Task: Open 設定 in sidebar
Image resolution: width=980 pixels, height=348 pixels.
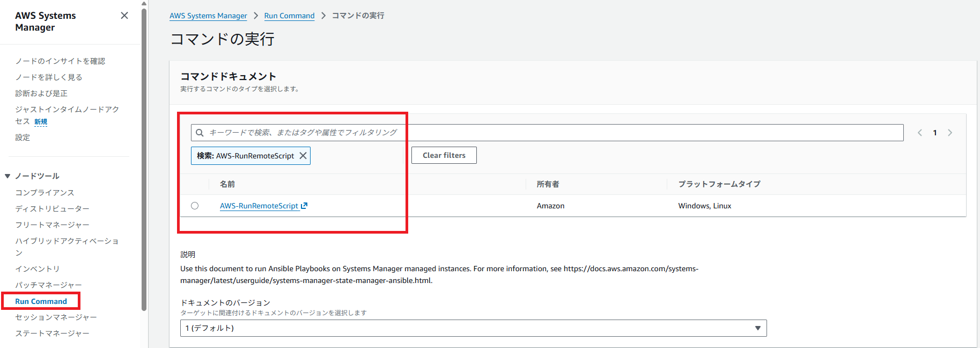Action: 23,137
